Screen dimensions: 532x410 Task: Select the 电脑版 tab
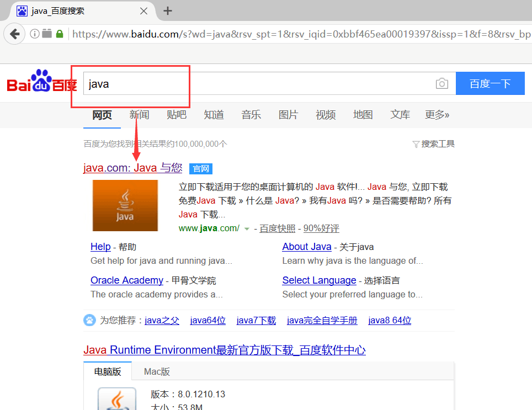coord(108,371)
